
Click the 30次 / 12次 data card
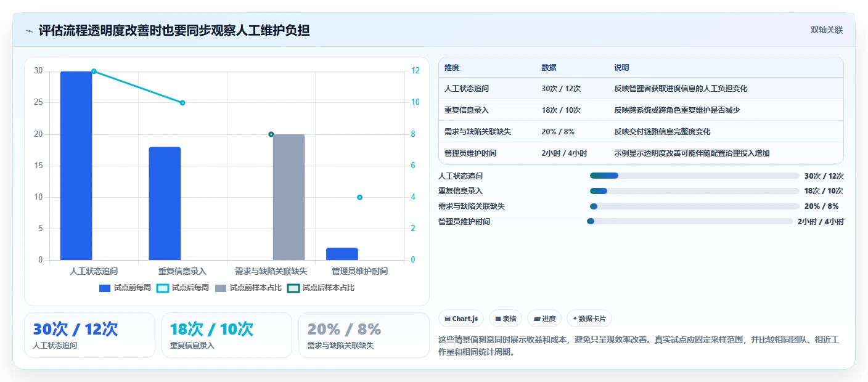pyautogui.click(x=89, y=335)
